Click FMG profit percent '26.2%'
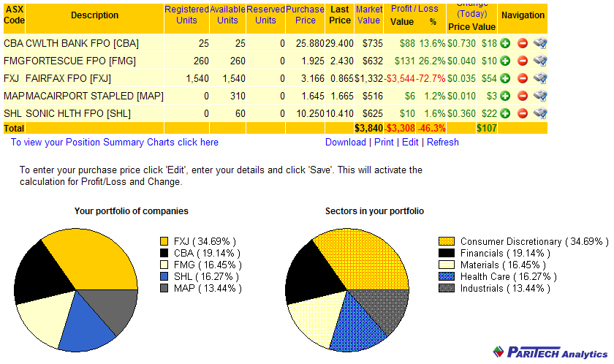 click(x=432, y=61)
